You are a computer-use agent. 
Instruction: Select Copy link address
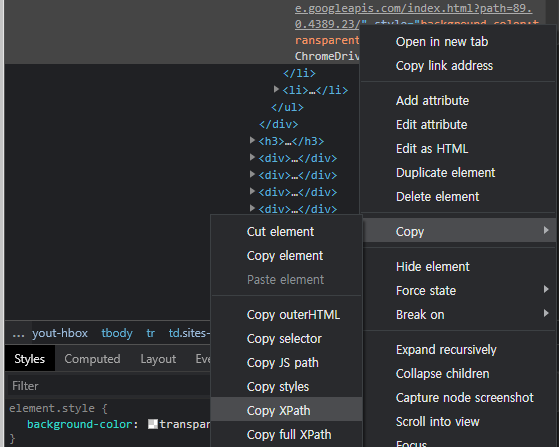point(444,66)
